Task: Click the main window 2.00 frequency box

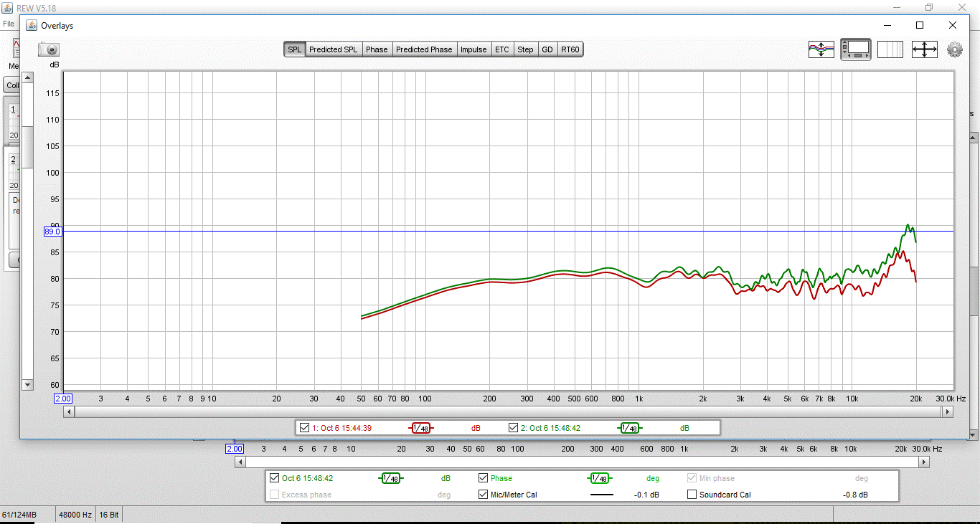Action: (235, 449)
